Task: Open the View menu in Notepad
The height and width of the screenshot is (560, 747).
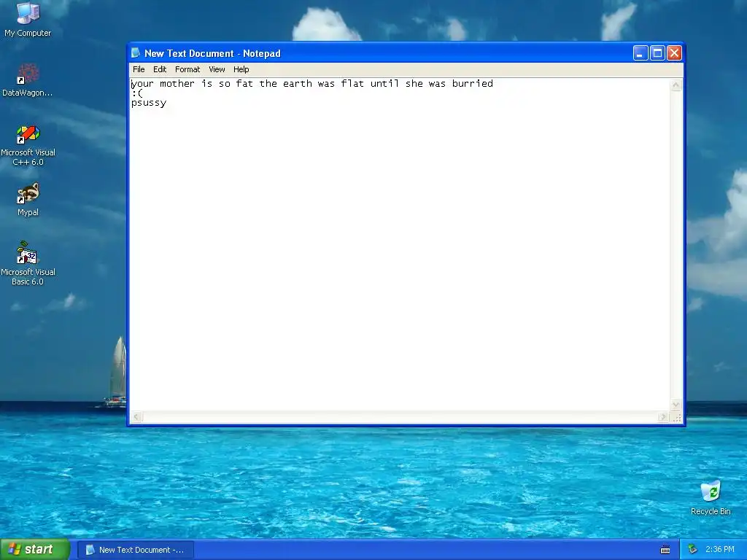Action: tap(217, 69)
